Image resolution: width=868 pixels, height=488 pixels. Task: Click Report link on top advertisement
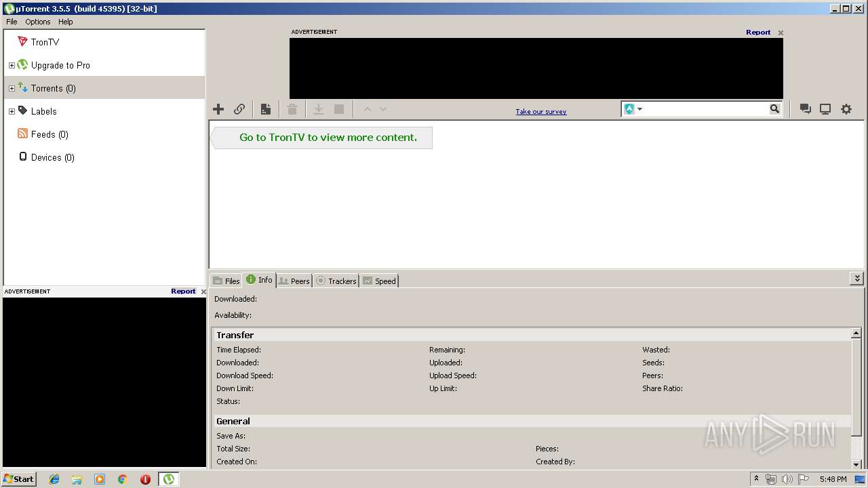pos(758,33)
